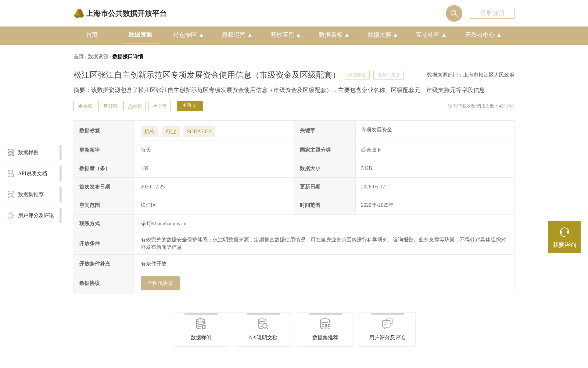This screenshot has height=368, width=588.
Task: Click the 经济建设 category badge
Action: pyautogui.click(x=357, y=75)
